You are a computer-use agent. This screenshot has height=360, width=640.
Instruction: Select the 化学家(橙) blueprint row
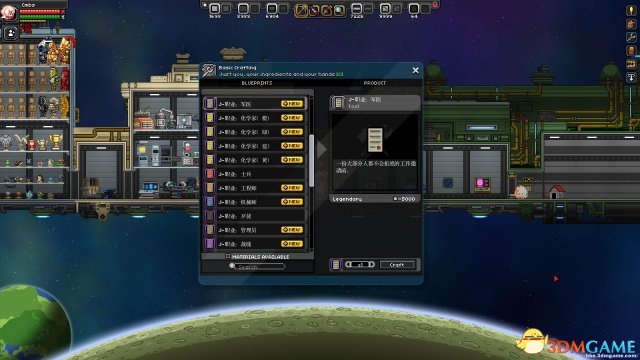click(255, 118)
